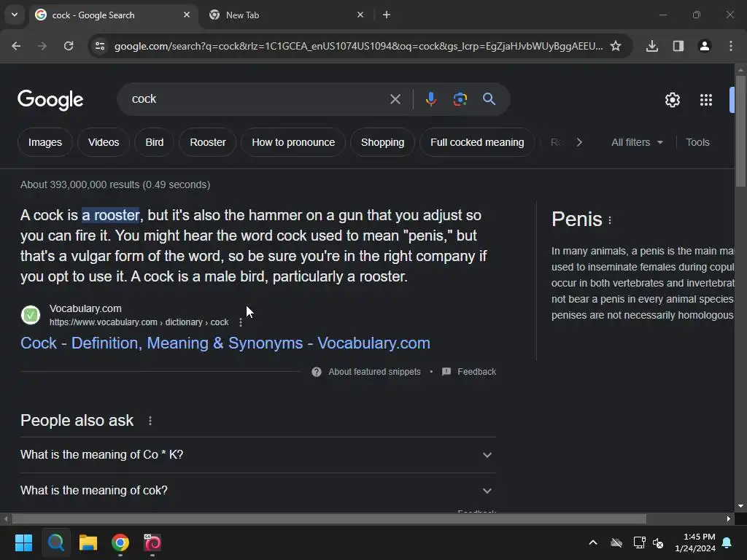The image size is (747, 560).
Task: Click the scroll down arrow
Action: [740, 506]
